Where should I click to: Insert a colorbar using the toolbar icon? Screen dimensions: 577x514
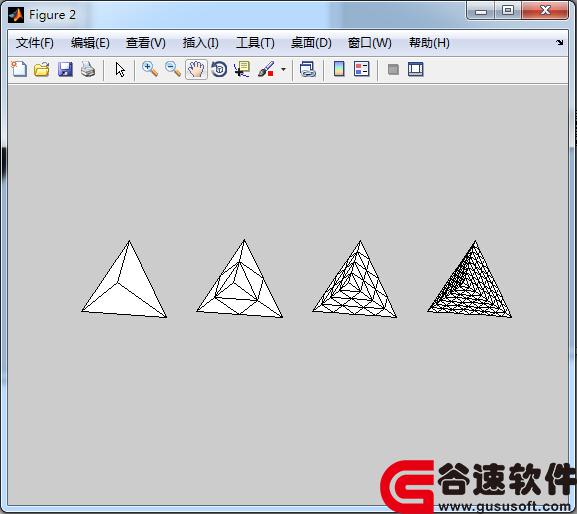click(339, 69)
